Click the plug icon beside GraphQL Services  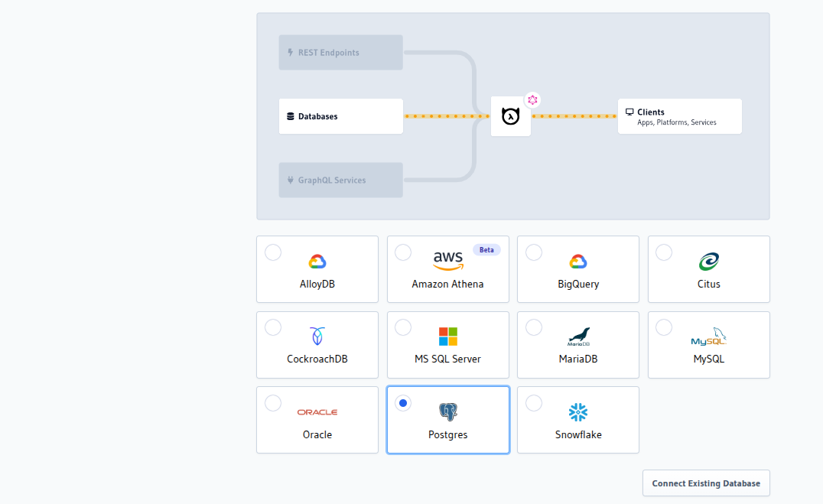tap(290, 180)
